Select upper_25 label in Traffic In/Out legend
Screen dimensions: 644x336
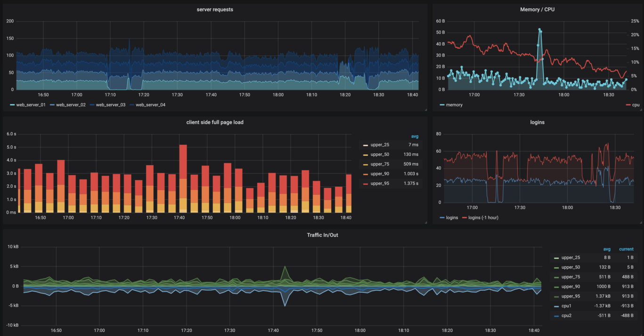click(x=571, y=258)
